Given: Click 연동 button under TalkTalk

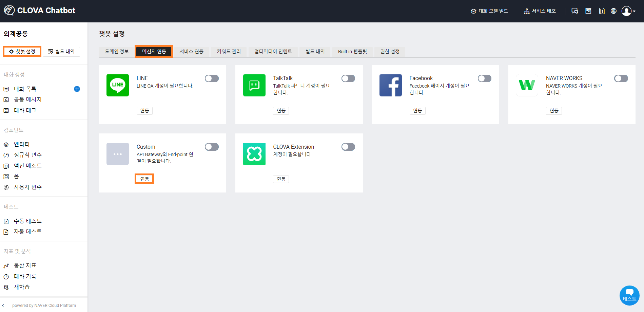Looking at the screenshot, I should coord(281,111).
